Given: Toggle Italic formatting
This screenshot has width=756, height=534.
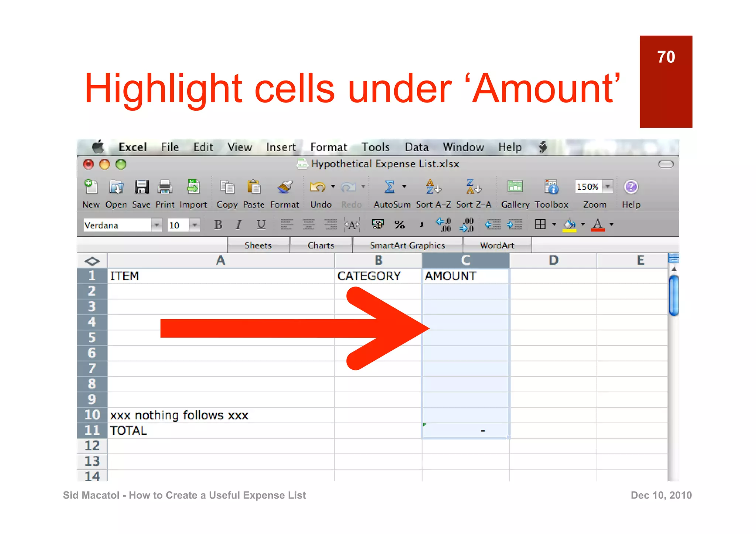Looking at the screenshot, I should point(239,224).
